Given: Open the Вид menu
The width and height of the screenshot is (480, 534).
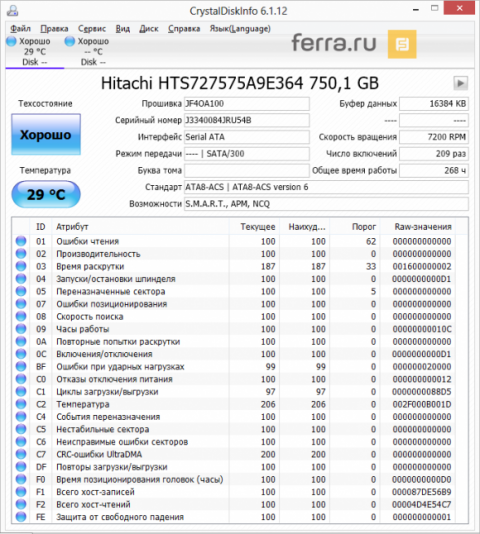Looking at the screenshot, I should [123, 29].
